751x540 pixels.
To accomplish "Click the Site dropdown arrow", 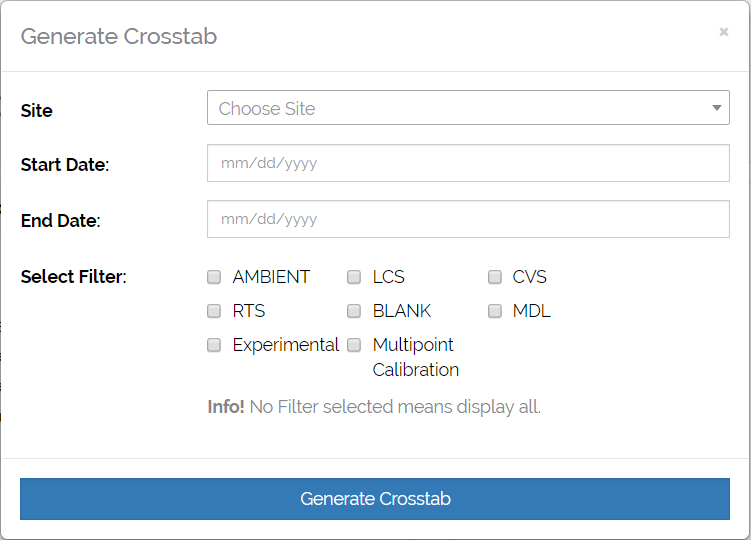I will point(717,108).
